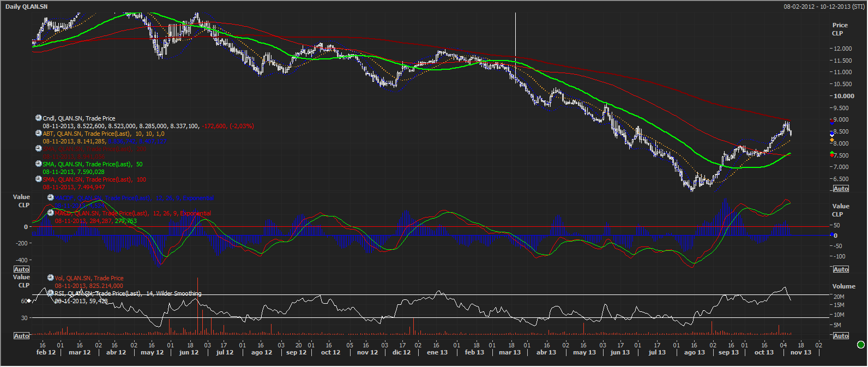868x367 pixels.
Task: Click the Cndl QLAN.SN series legend icon
Action: point(39,118)
